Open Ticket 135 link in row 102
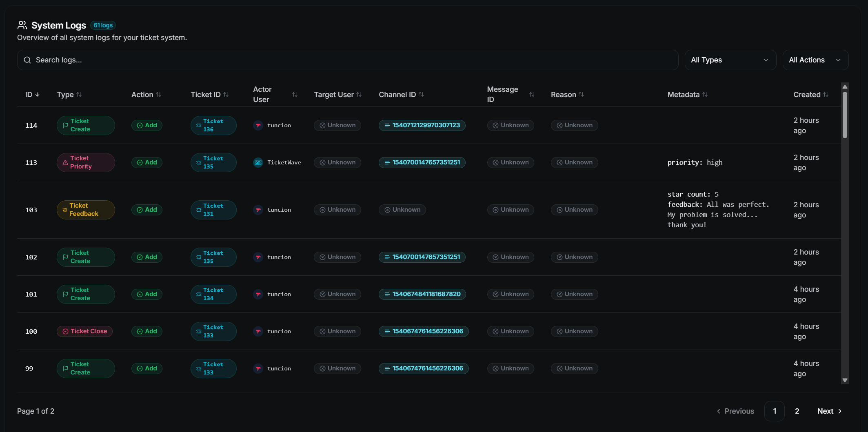 (213, 257)
